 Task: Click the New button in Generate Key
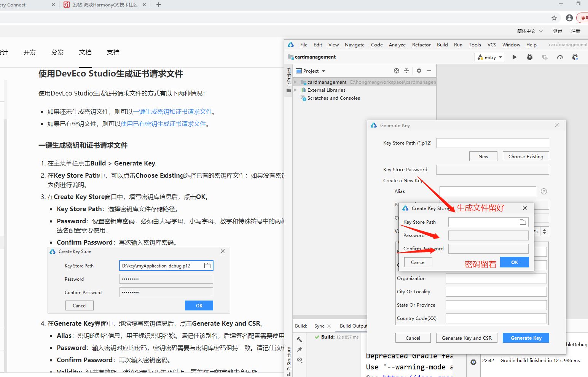[483, 157]
